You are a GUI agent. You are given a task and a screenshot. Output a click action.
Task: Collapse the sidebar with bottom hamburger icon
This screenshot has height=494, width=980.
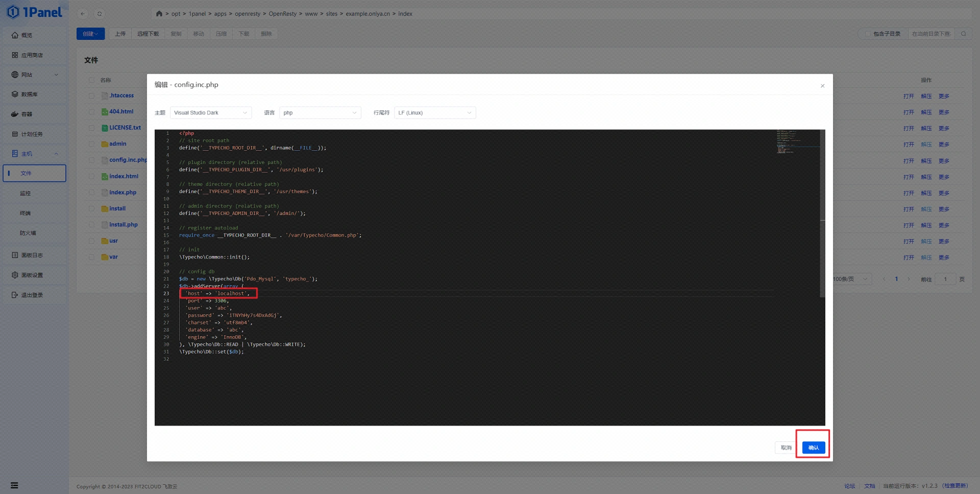tap(14, 485)
